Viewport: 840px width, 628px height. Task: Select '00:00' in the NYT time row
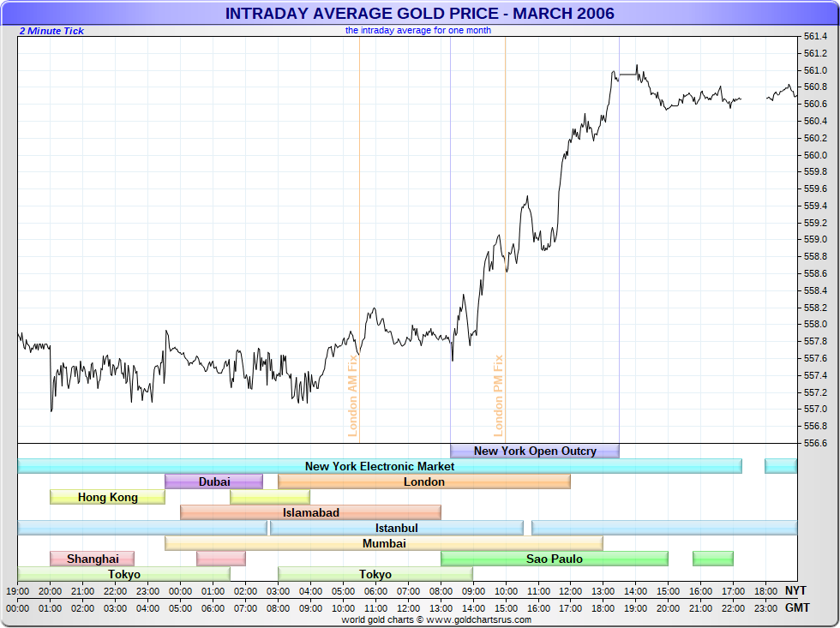click(x=181, y=592)
